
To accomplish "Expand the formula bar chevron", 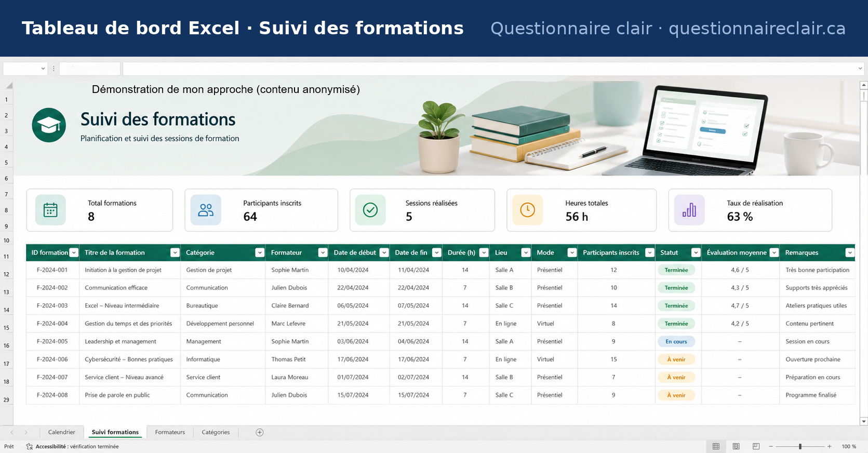I will pos(860,69).
